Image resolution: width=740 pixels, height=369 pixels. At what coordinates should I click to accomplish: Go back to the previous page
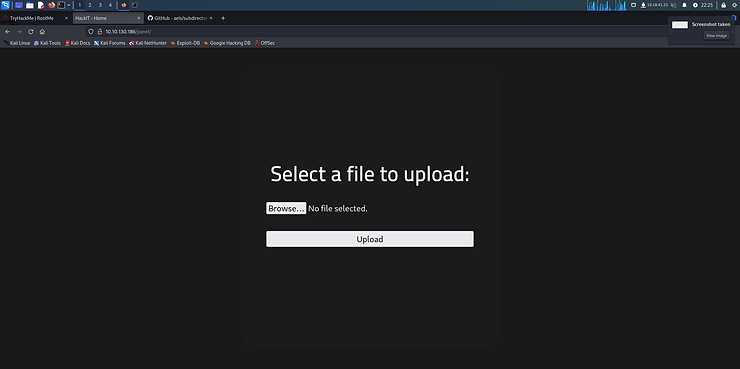coord(8,32)
